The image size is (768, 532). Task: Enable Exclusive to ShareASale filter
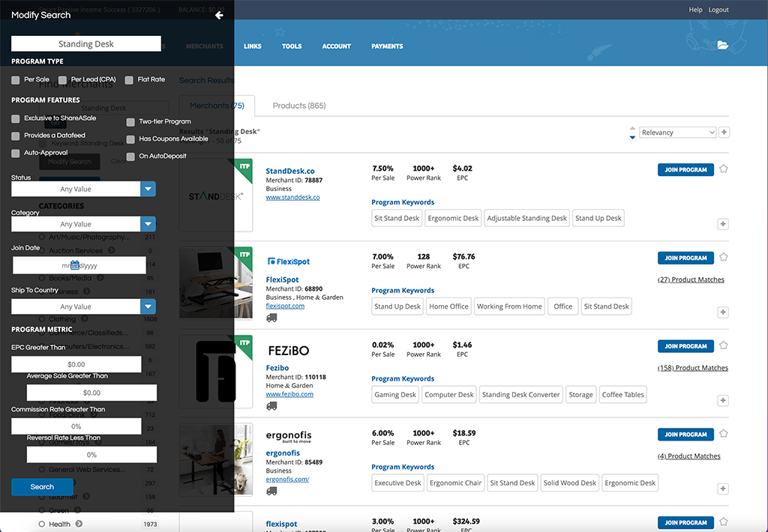click(x=16, y=118)
